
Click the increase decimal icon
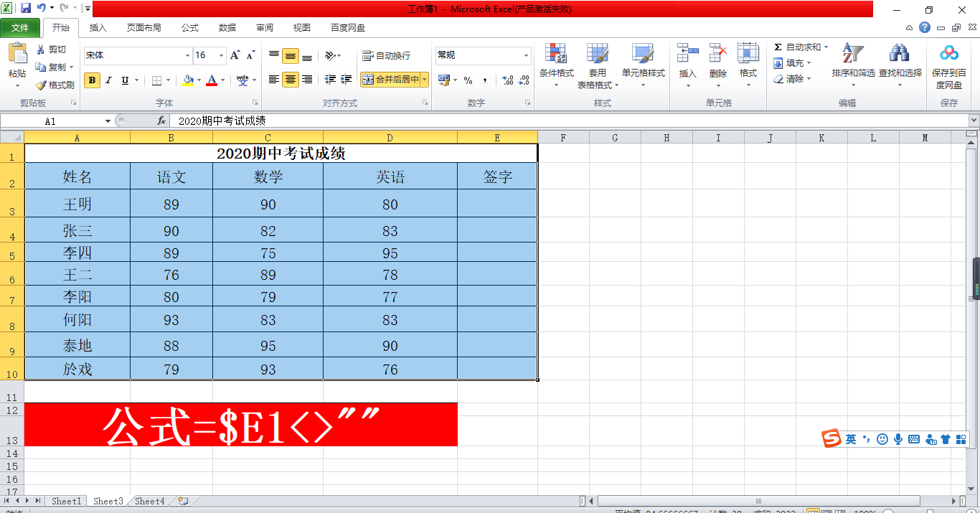(x=507, y=80)
